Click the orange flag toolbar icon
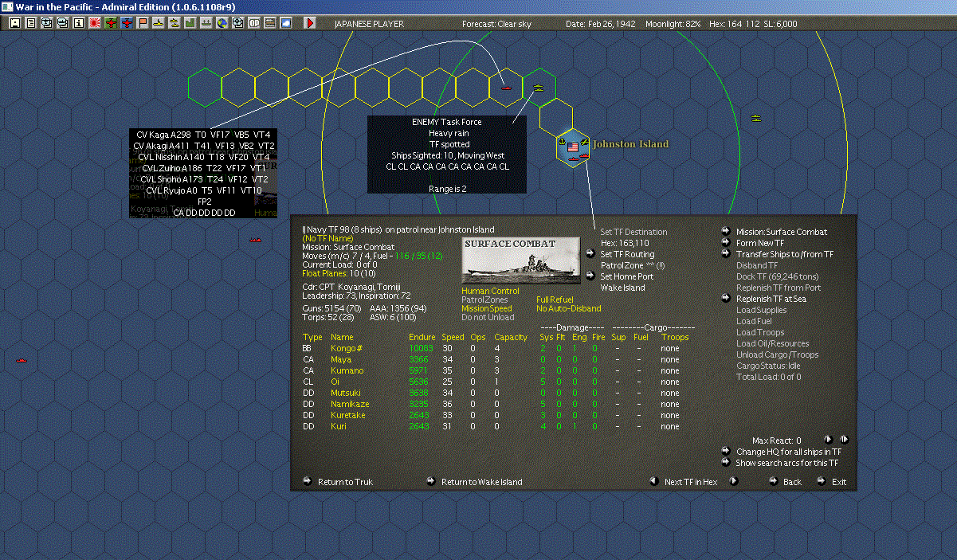 143,23
